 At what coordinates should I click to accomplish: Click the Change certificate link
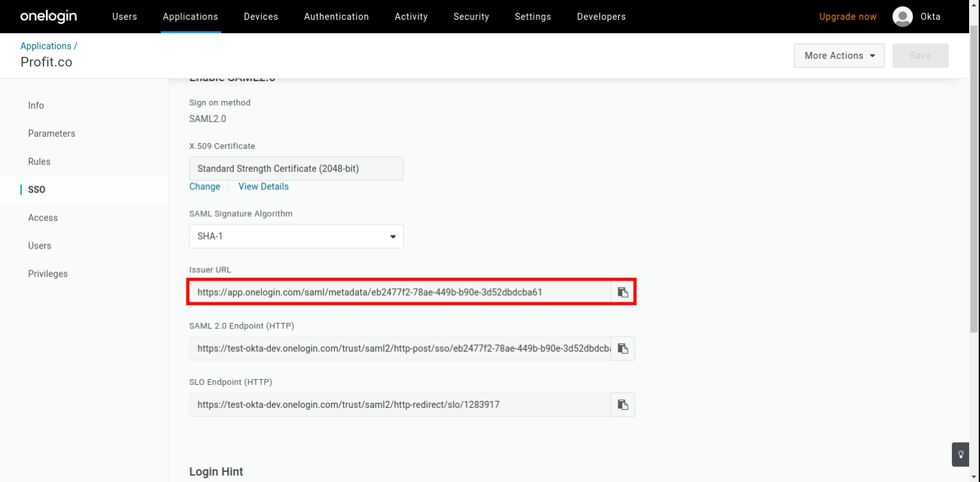pyautogui.click(x=204, y=187)
